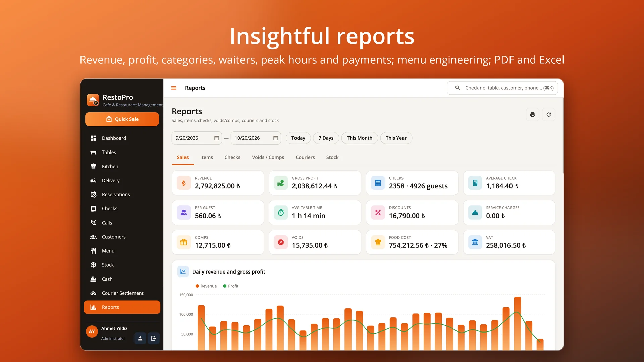
Task: Click the Today date range button
Action: [298, 138]
